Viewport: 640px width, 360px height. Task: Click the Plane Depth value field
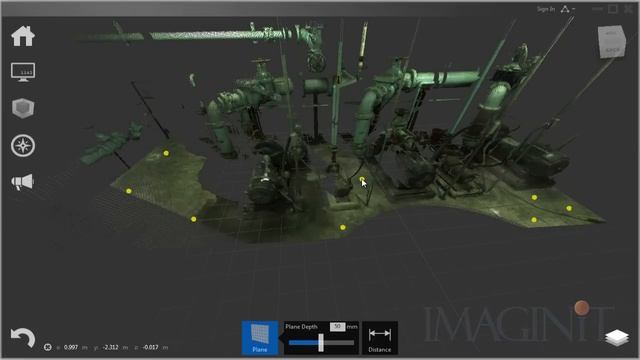tap(337, 327)
